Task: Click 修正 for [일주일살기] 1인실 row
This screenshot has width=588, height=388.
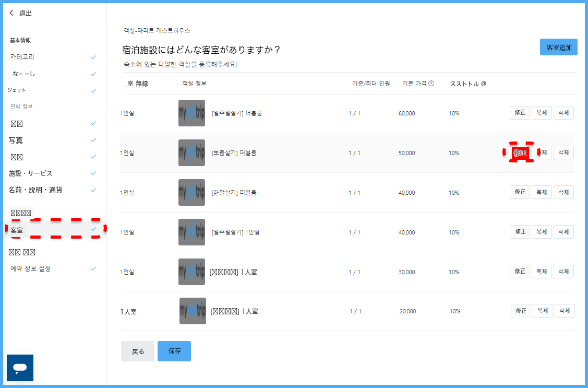Action: (520, 232)
